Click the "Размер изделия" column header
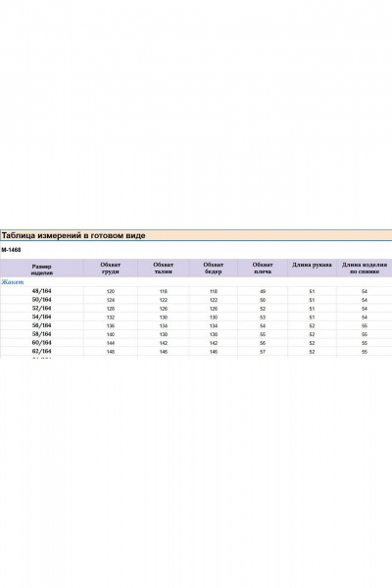 pyautogui.click(x=41, y=269)
